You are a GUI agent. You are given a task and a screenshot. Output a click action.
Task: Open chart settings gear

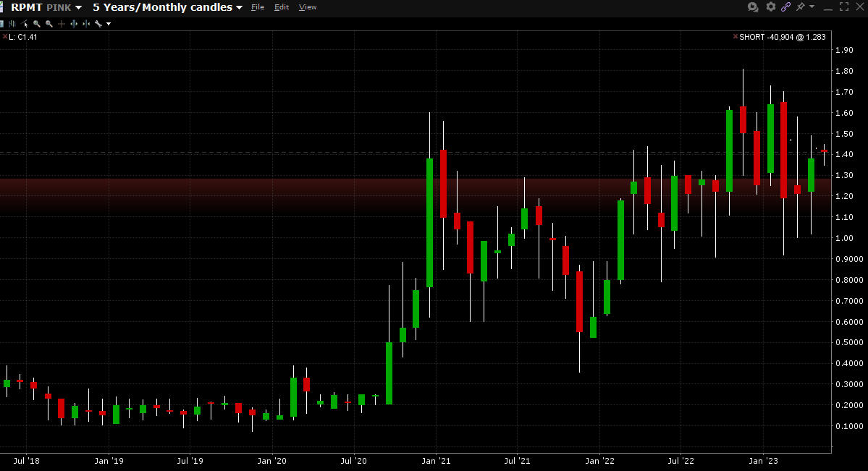tap(770, 7)
